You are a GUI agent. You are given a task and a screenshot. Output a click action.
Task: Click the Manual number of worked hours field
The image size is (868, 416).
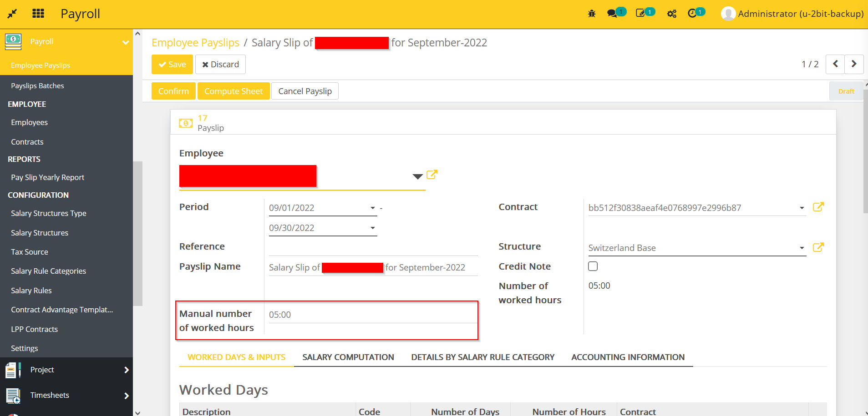[372, 315]
